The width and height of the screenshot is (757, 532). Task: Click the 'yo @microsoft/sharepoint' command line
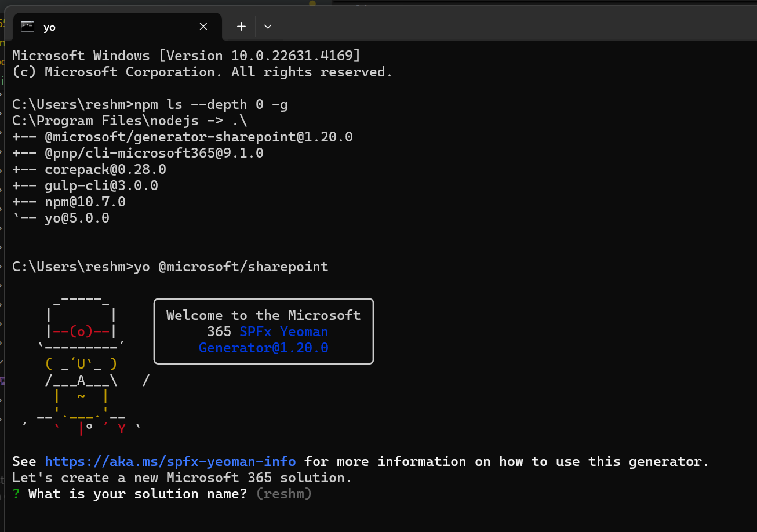pos(170,267)
